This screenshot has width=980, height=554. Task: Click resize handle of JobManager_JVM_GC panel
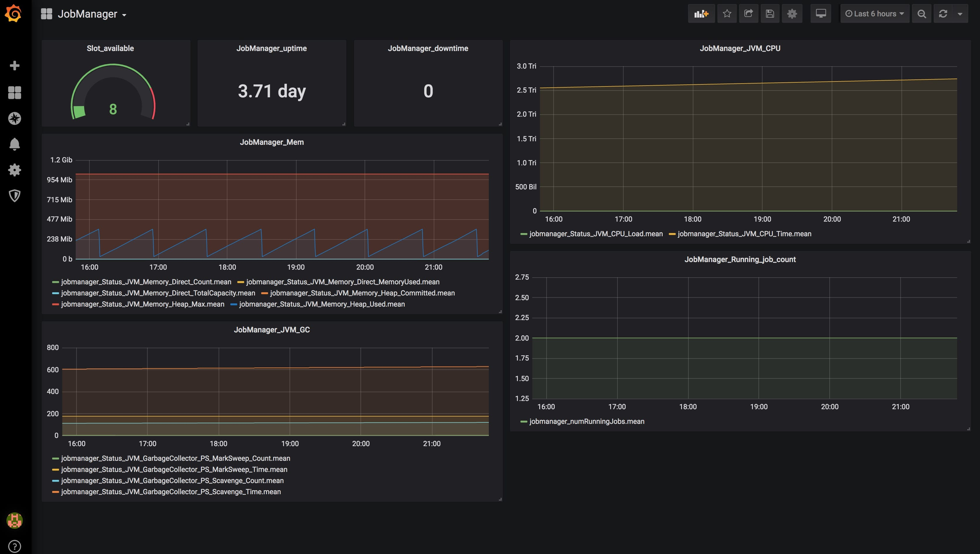click(x=500, y=499)
